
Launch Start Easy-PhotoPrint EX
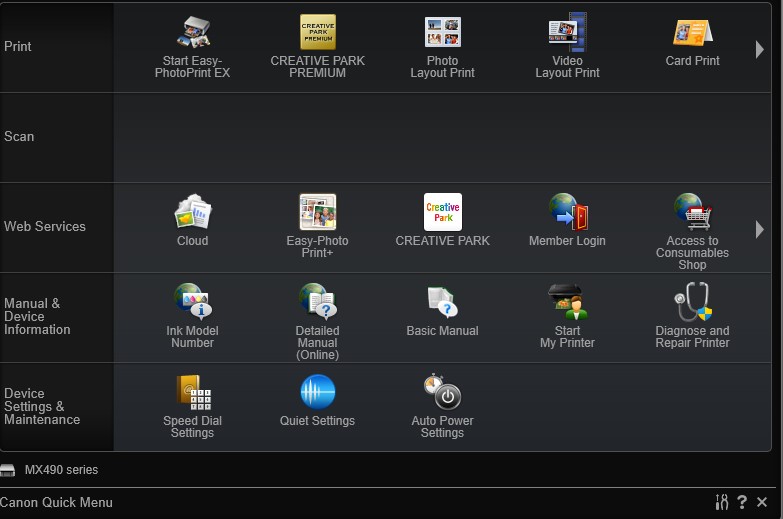click(192, 33)
